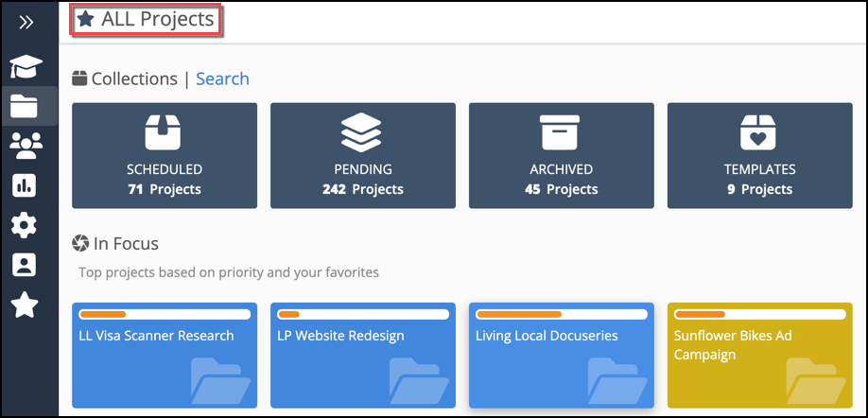Click the ALL Projects header title

point(157,19)
